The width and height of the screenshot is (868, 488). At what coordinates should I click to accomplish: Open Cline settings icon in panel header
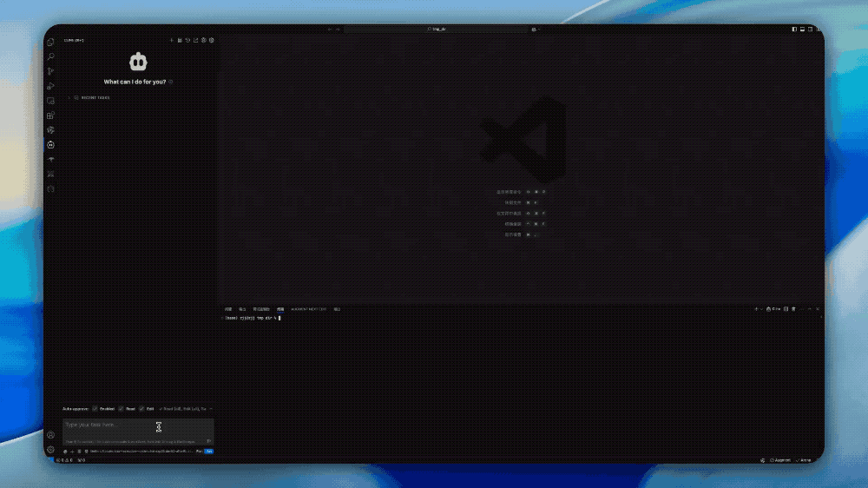pyautogui.click(x=212, y=41)
